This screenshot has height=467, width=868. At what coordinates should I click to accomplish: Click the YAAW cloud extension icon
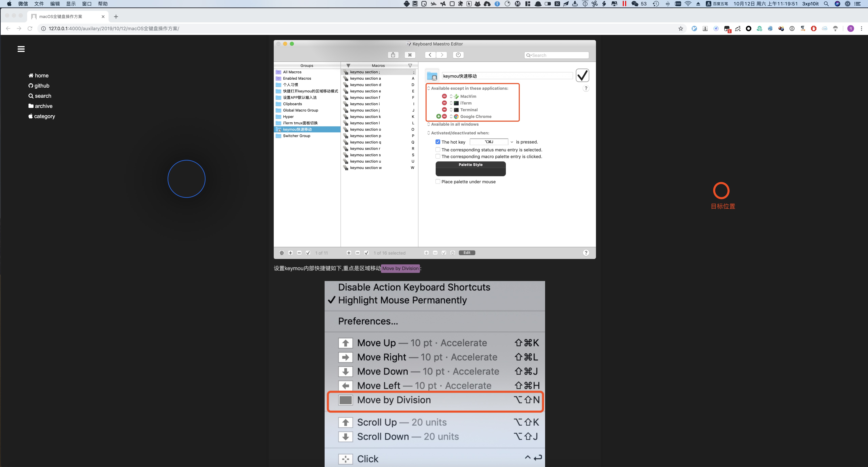pos(825,29)
